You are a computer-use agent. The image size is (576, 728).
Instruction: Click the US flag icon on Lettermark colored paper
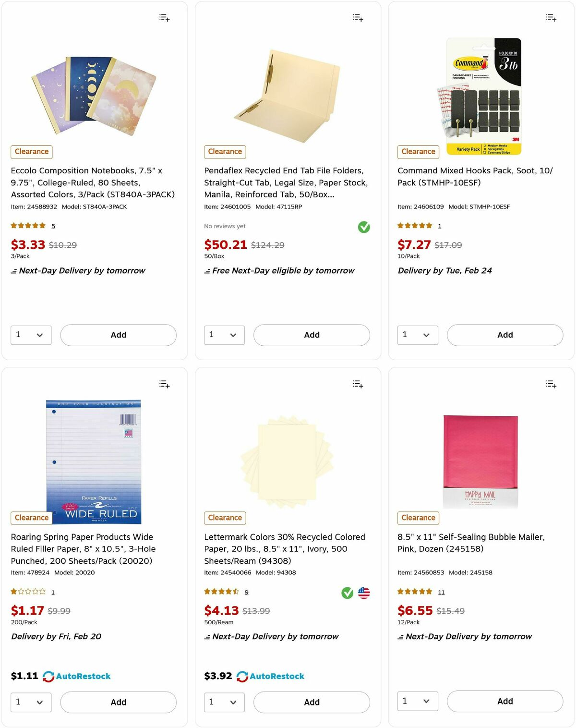364,593
